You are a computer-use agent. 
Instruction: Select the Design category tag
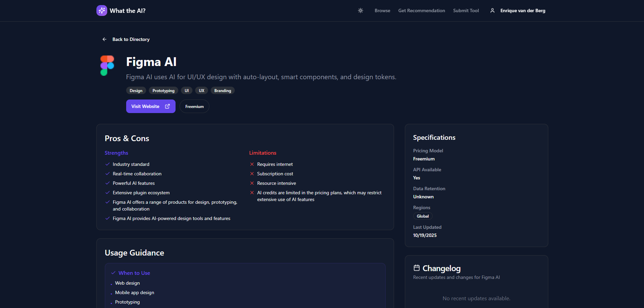tap(136, 90)
